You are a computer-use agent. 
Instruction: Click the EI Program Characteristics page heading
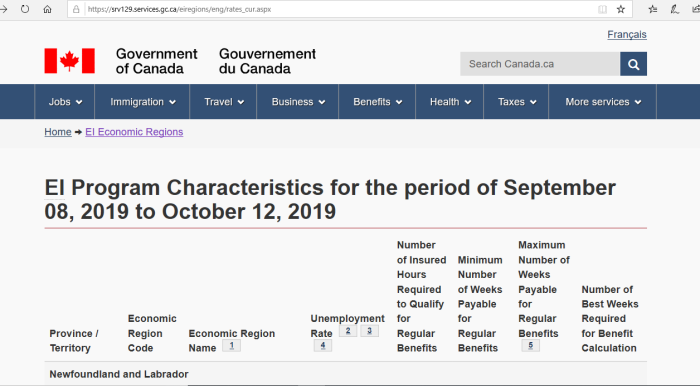pos(330,199)
